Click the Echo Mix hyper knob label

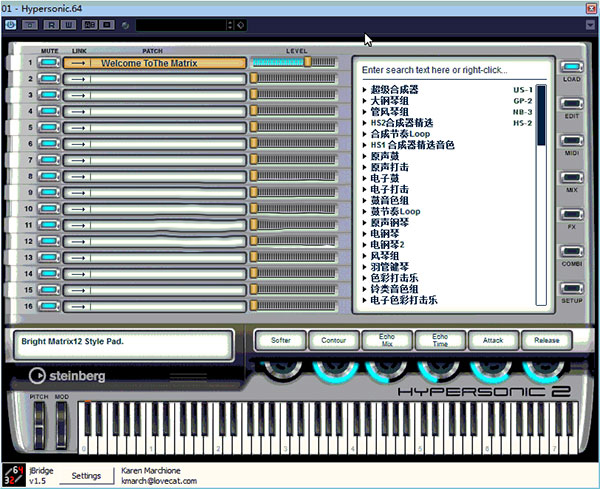point(387,340)
